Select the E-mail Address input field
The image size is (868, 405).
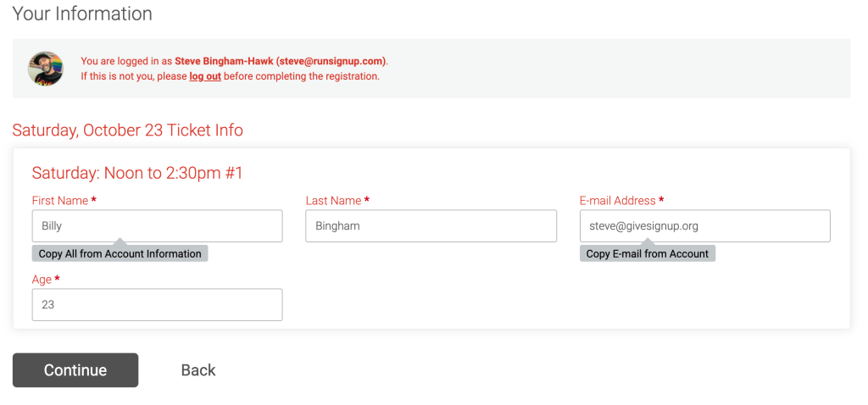704,225
